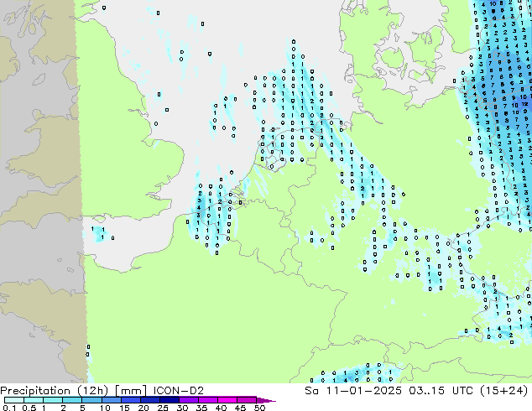The height and width of the screenshot is (411, 532).
Task: Click the 'Precipitation (12h)' title text
Action: [54, 391]
